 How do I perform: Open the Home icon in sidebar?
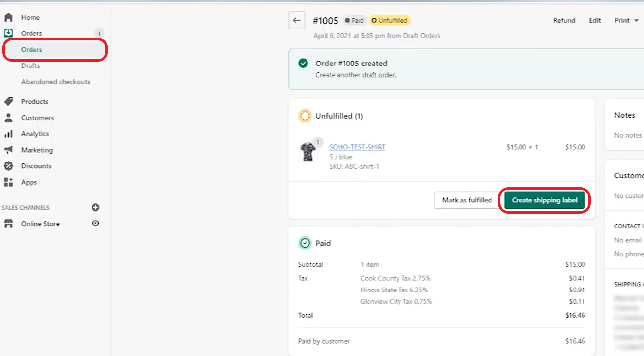click(x=9, y=17)
